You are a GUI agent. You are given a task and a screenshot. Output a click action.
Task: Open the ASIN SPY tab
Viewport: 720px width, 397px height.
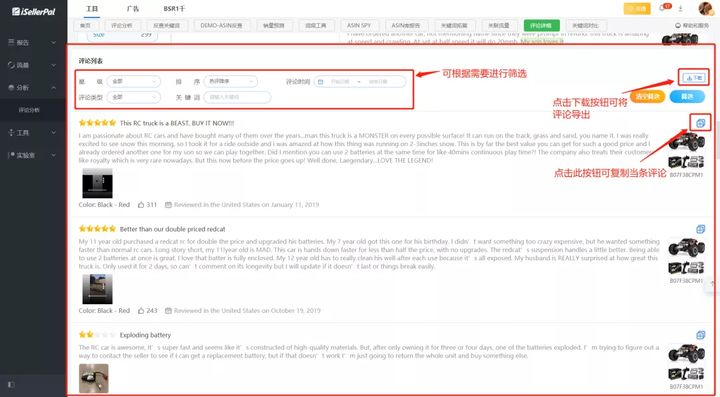(359, 25)
